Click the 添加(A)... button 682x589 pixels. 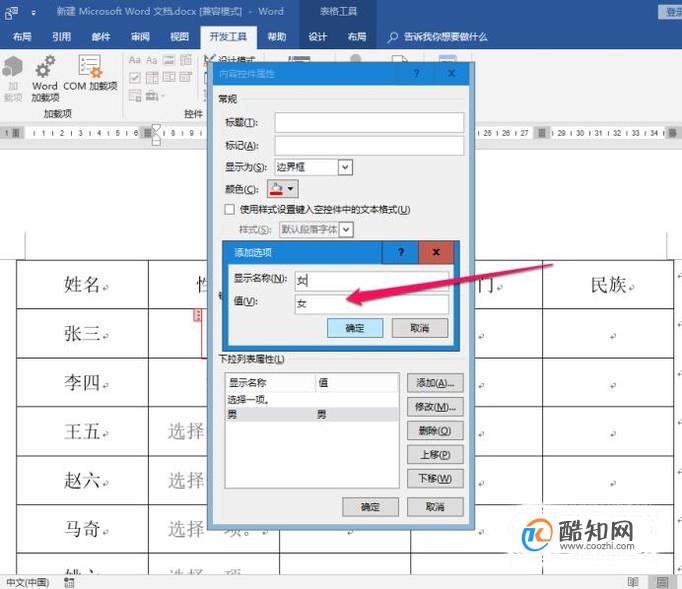coord(435,383)
